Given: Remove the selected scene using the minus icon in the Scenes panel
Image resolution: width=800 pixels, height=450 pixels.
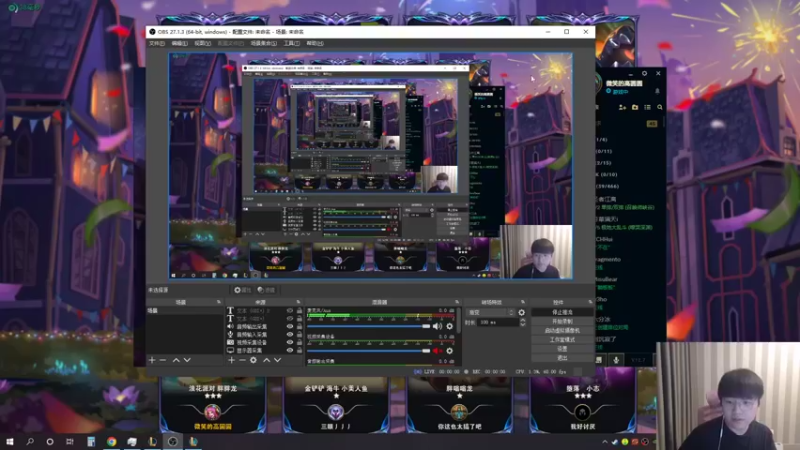Looking at the screenshot, I should [163, 360].
